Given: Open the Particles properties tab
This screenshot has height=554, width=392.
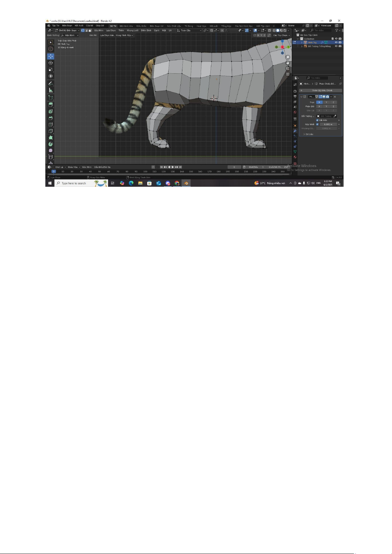Looking at the screenshot, I should (x=295, y=136).
